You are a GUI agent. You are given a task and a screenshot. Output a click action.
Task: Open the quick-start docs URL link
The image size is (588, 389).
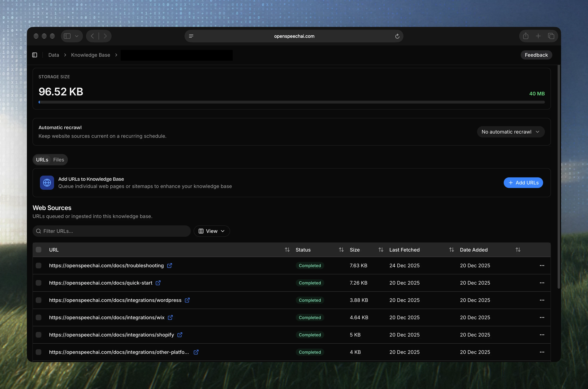(101, 283)
